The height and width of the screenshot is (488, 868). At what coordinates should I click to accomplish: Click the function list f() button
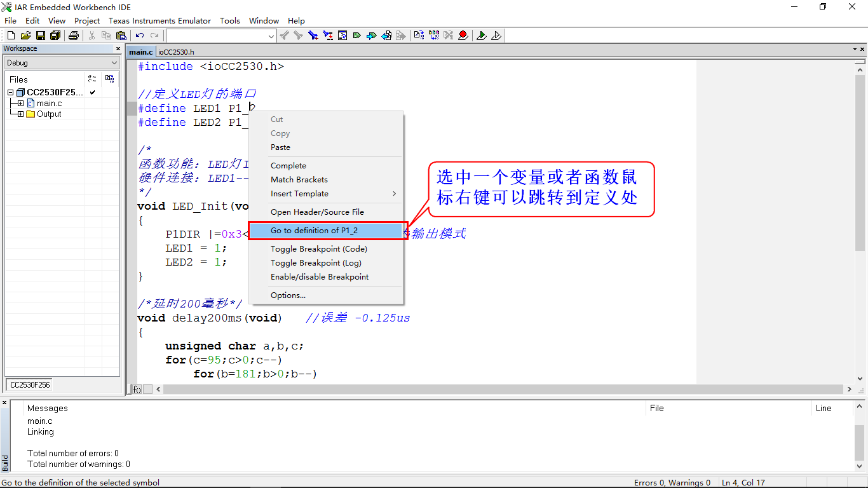137,389
